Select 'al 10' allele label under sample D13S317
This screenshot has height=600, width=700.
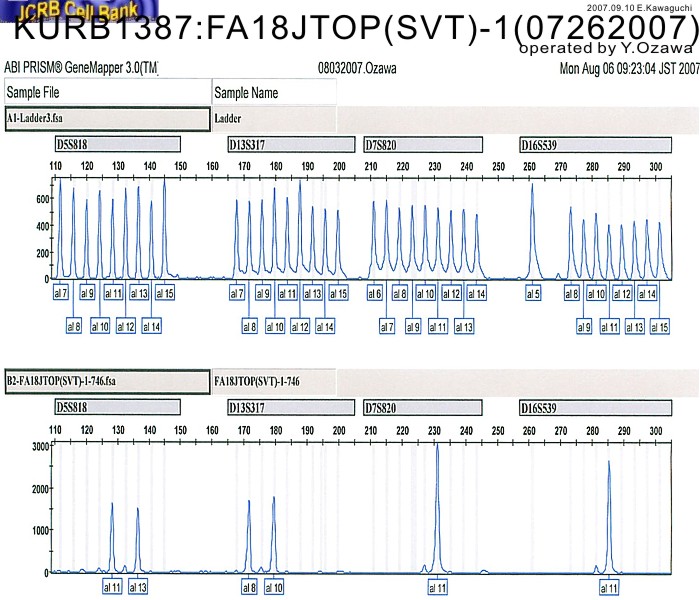273,587
